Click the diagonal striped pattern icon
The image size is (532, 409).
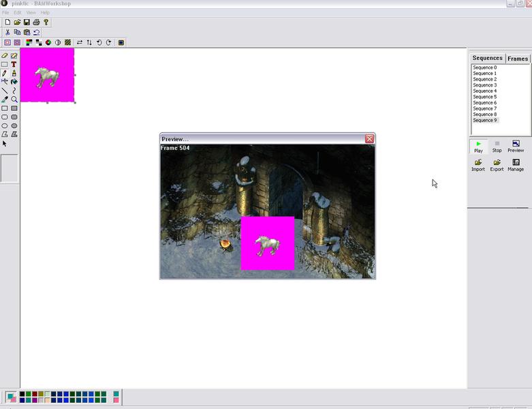[x=67, y=42]
